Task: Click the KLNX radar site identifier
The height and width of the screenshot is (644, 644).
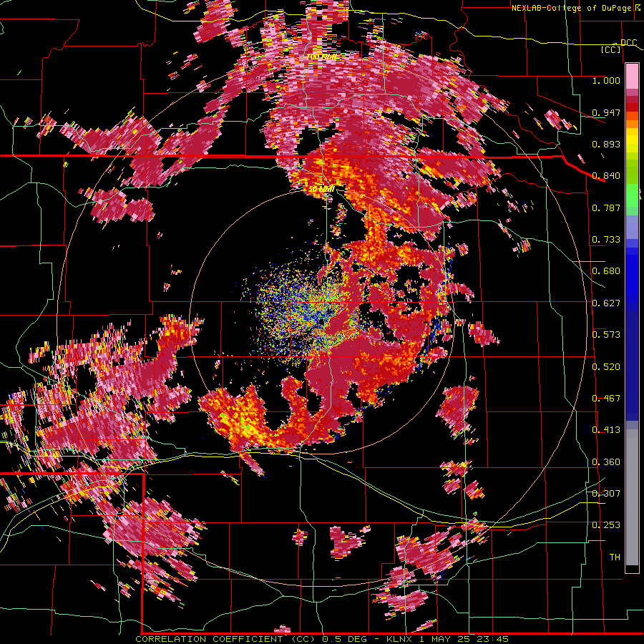Action: coord(401,639)
